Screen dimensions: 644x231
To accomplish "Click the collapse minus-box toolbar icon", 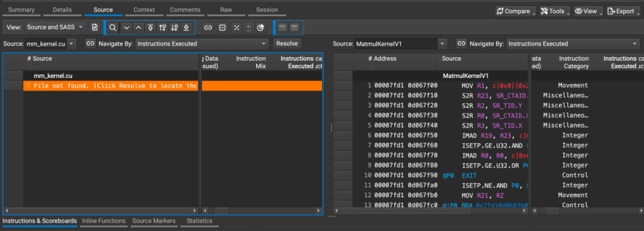I will (222, 27).
